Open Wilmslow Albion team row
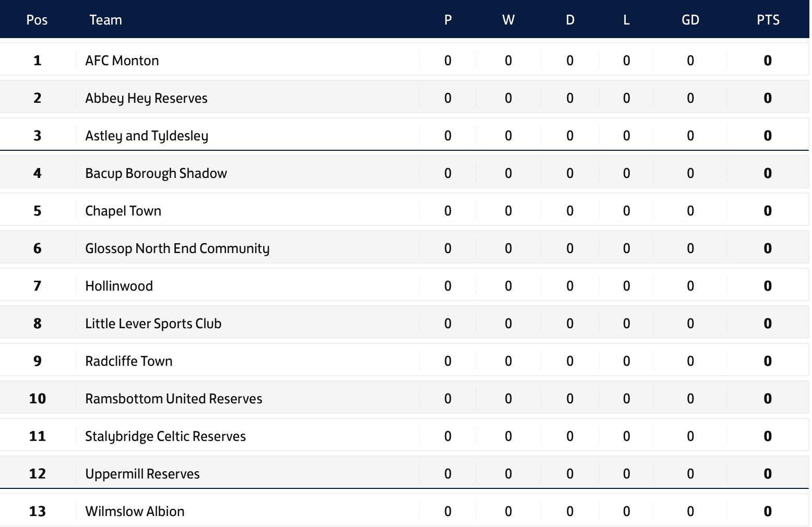812x527 pixels. point(404,511)
